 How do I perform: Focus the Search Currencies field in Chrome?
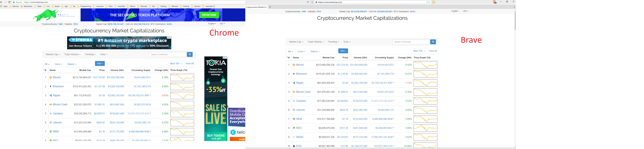pos(168,54)
